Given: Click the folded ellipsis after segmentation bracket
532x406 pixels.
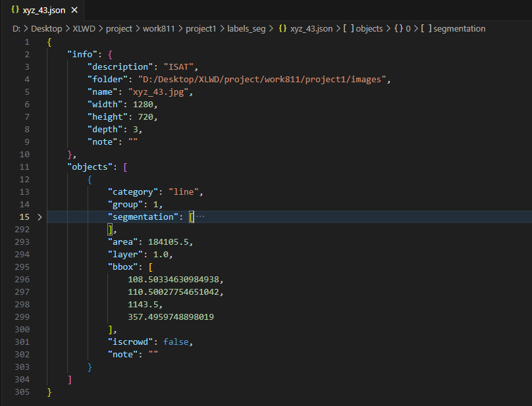Looking at the screenshot, I should [200, 216].
